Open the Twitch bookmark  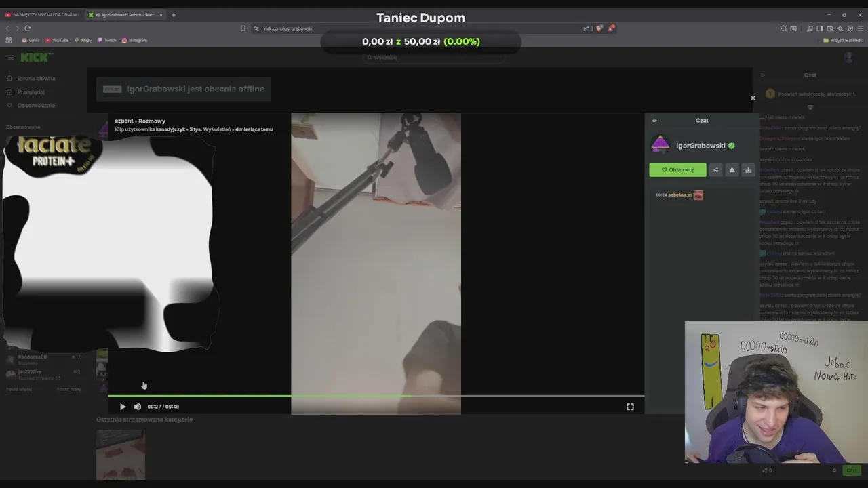107,41
